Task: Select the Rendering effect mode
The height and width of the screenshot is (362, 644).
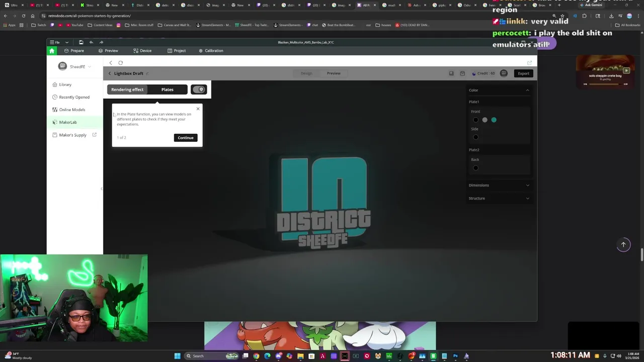Action: (x=127, y=89)
